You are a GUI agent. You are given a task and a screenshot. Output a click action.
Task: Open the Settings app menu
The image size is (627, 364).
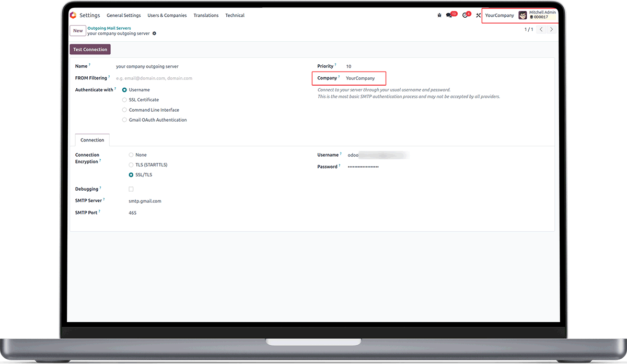pyautogui.click(x=90, y=16)
